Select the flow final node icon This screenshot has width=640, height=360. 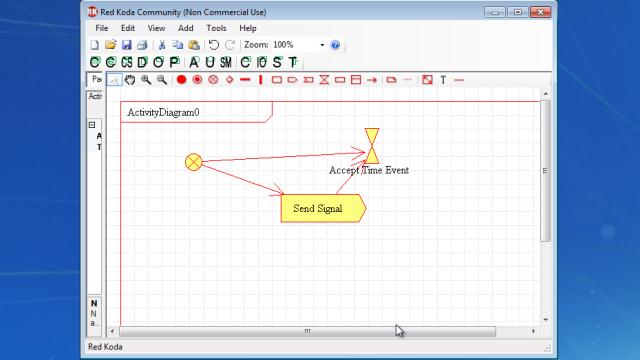click(x=213, y=80)
